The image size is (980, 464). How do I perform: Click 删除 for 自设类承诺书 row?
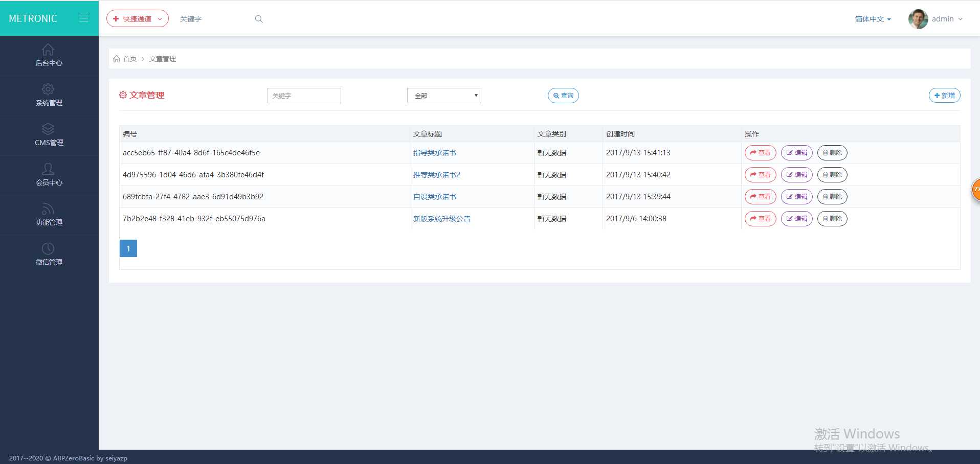[x=832, y=197]
